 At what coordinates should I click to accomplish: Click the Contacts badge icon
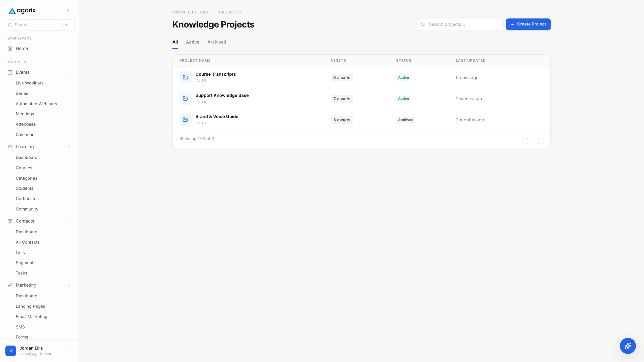(10, 221)
